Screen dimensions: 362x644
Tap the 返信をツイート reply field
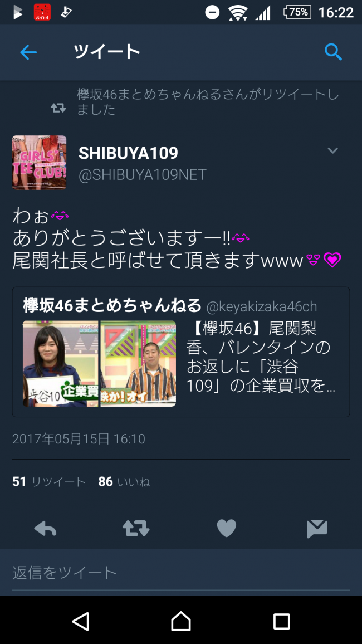point(180,573)
